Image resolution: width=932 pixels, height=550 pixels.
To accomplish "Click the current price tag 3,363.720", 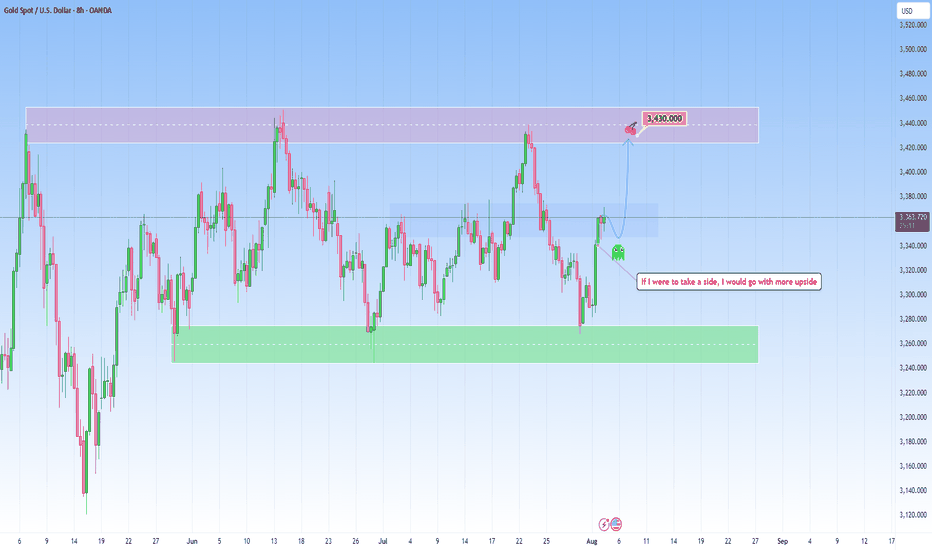I will [x=912, y=221].
